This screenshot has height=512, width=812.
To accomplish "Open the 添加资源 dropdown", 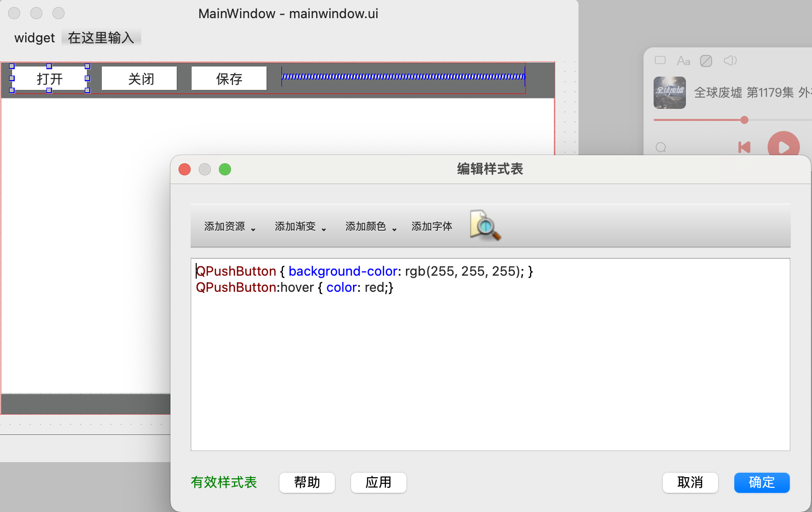I will click(x=229, y=227).
